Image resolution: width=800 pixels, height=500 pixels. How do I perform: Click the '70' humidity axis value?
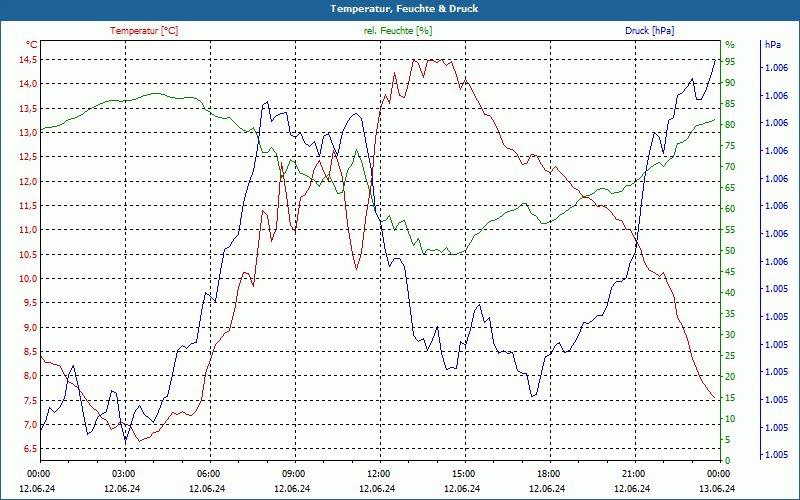730,167
